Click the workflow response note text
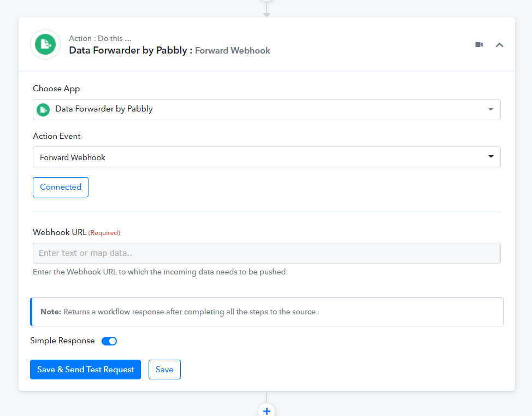Screen dimensions: 532x416 point(179,312)
